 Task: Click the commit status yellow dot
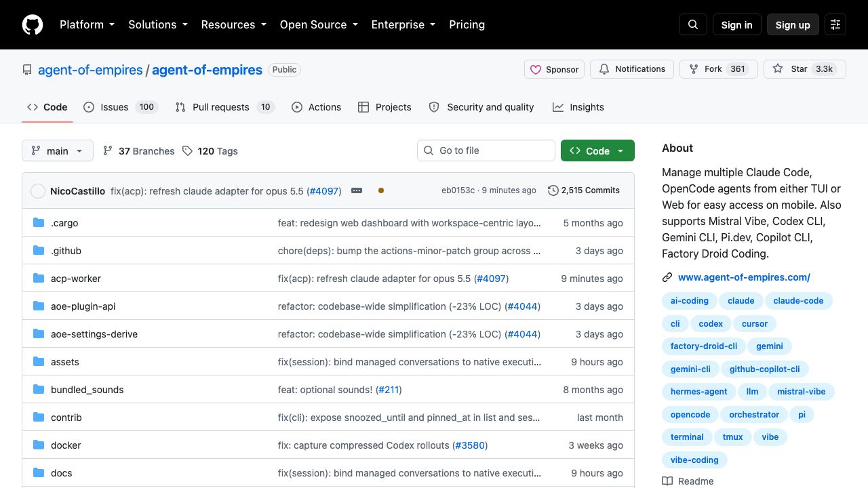381,190
